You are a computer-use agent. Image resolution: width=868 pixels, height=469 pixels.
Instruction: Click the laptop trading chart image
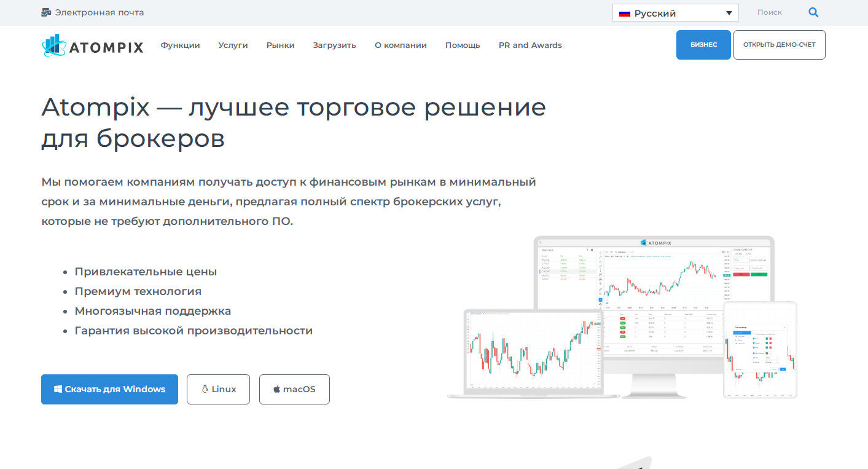[534, 353]
